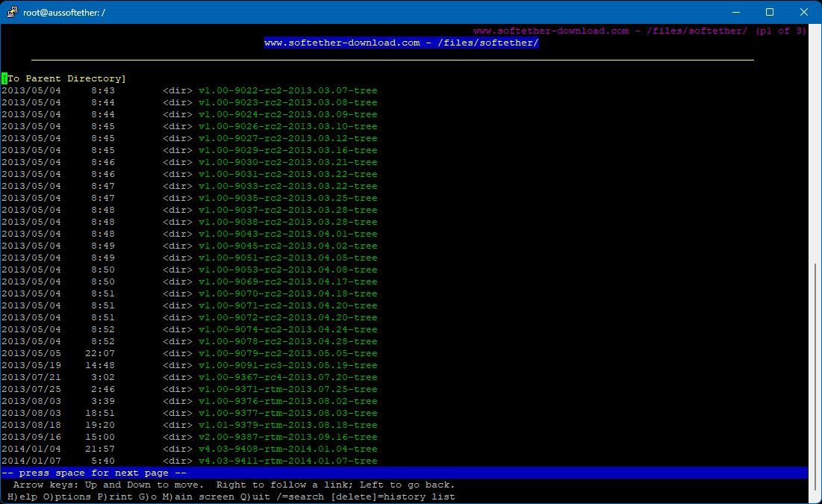Viewport: 822px width, 504px height.
Task: Select the v1.00-9026-rc2-2013.03.10-tree entry
Action: (x=287, y=126)
